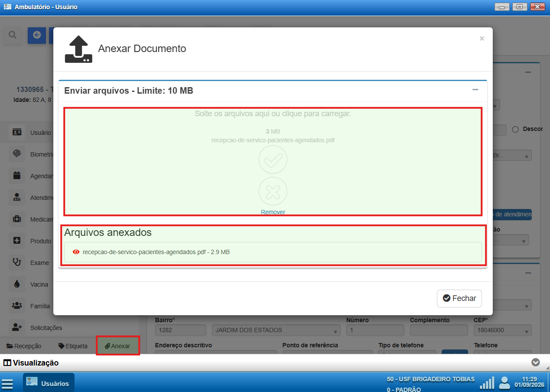Open Usuário via its ID card icon

click(17, 132)
